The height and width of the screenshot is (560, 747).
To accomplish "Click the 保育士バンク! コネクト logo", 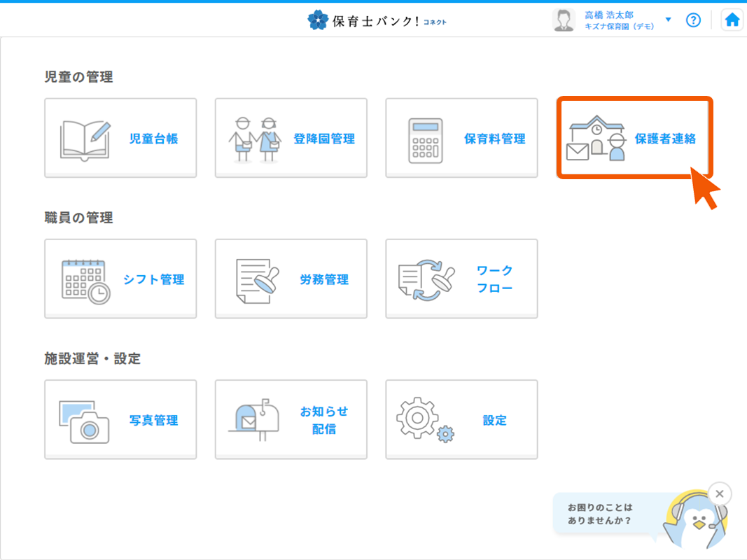I will tap(377, 20).
